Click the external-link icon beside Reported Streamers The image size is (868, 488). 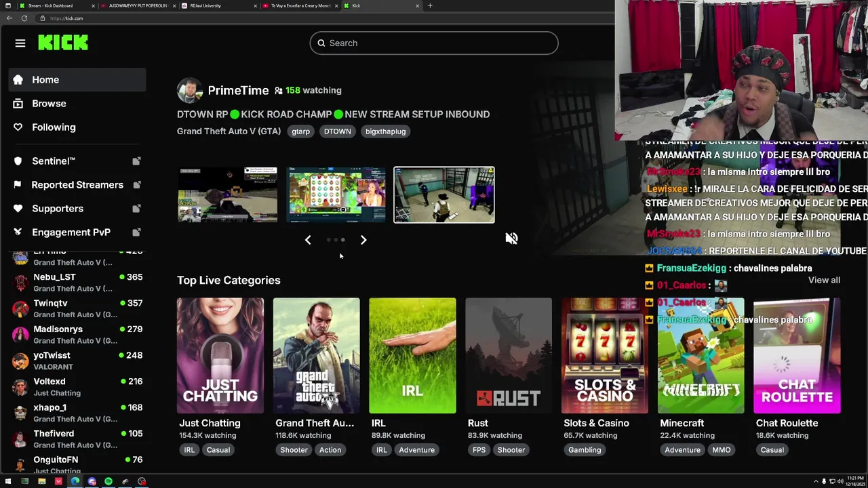136,185
